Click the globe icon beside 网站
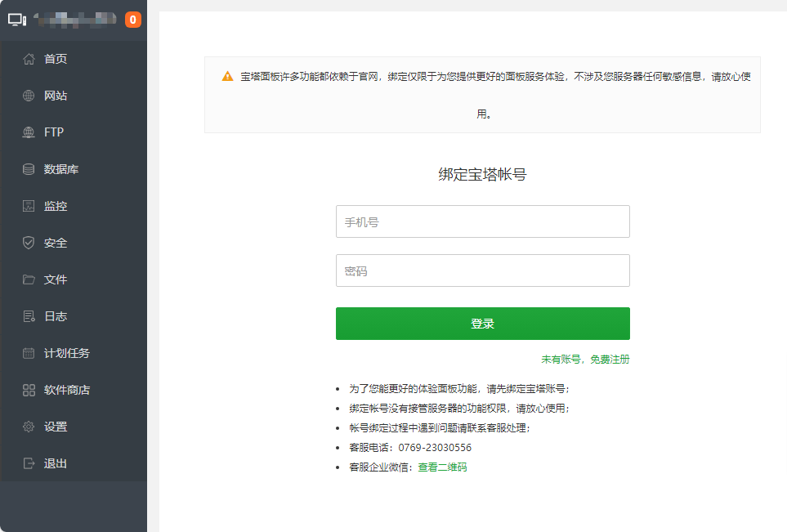Screen dimensions: 787x532 pyautogui.click(x=29, y=96)
